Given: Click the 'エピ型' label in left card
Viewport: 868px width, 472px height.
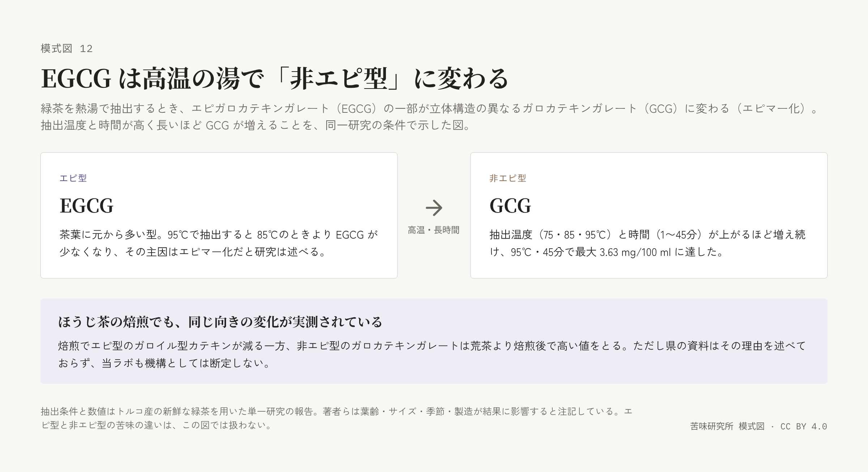Looking at the screenshot, I should (x=73, y=178).
